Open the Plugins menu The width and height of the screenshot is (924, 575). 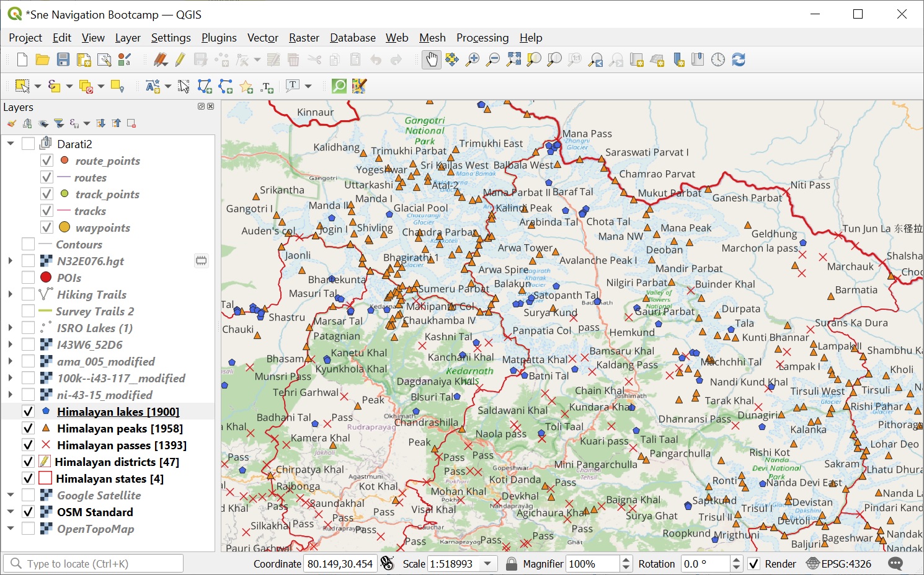[x=219, y=38]
